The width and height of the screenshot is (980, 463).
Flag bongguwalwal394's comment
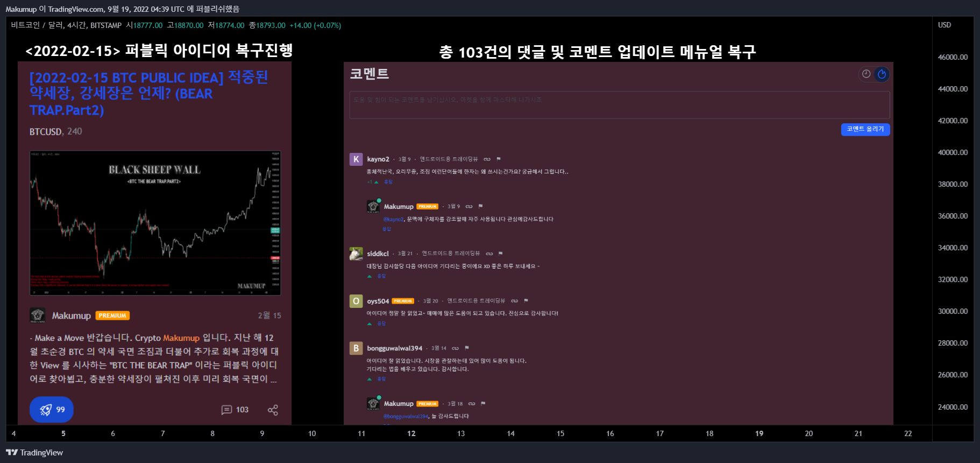point(467,348)
